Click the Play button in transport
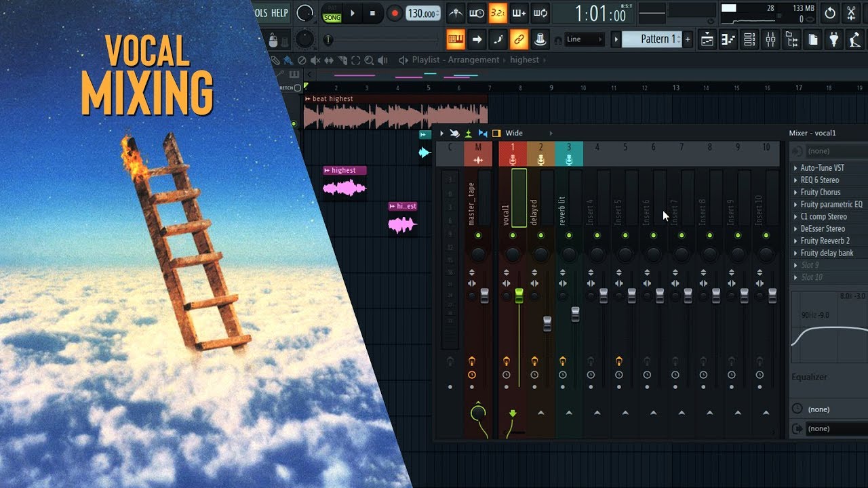Viewport: 868px width, 488px height. pyautogui.click(x=352, y=13)
